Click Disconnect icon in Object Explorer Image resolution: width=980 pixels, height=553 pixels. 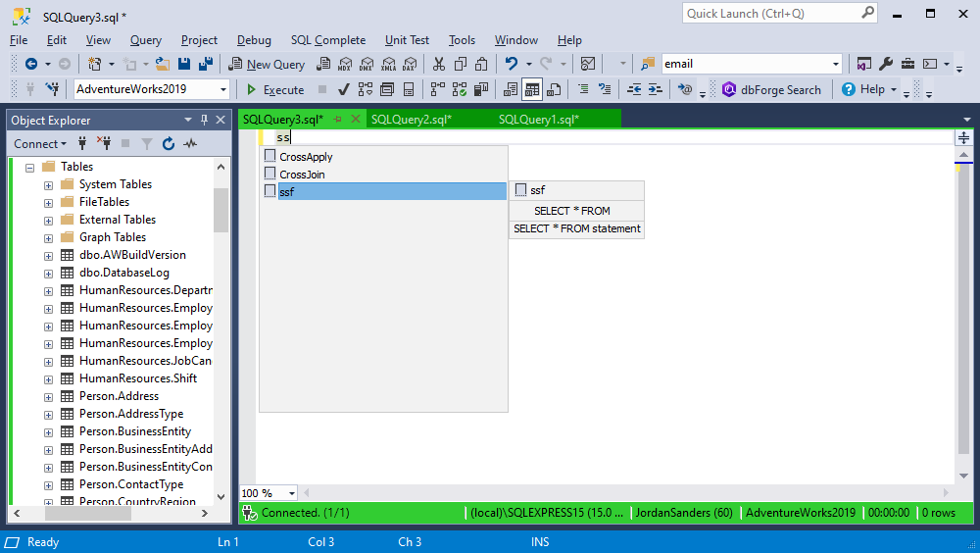[x=104, y=144]
